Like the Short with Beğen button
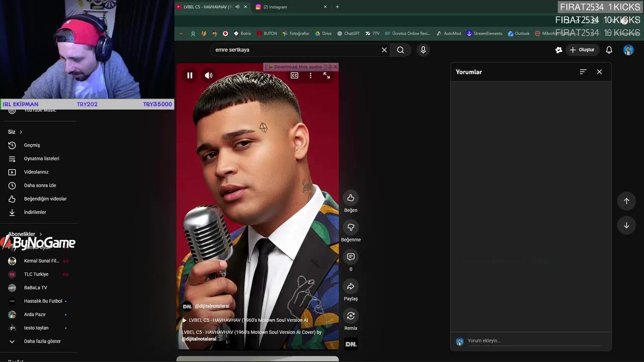The height and width of the screenshot is (362, 644). (351, 198)
